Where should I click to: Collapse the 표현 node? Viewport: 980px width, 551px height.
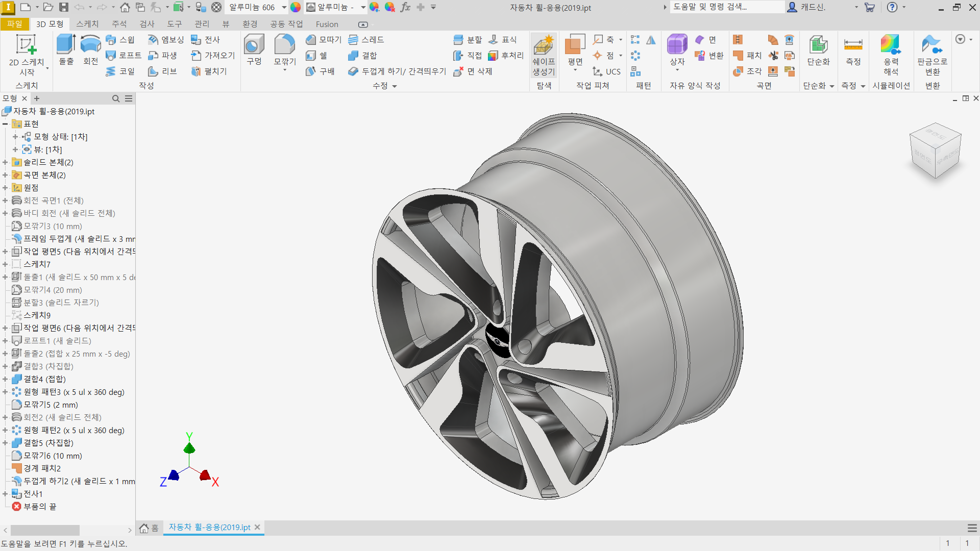click(5, 124)
